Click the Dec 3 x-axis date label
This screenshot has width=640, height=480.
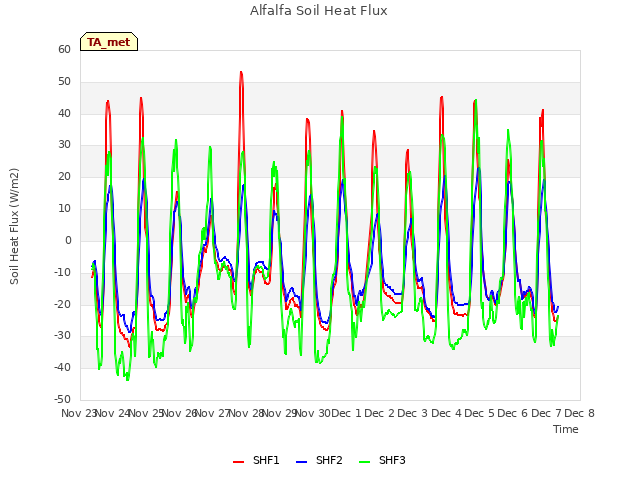pyautogui.click(x=413, y=413)
